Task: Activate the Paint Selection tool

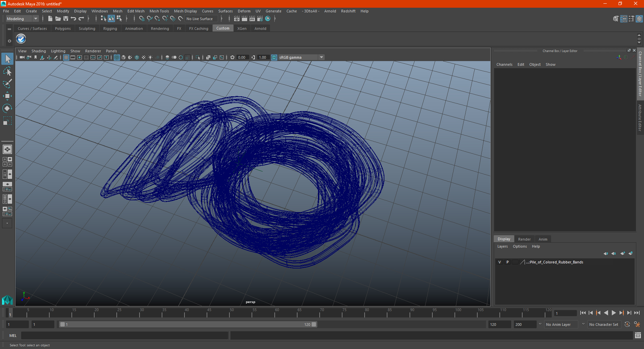Action: pyautogui.click(x=7, y=84)
